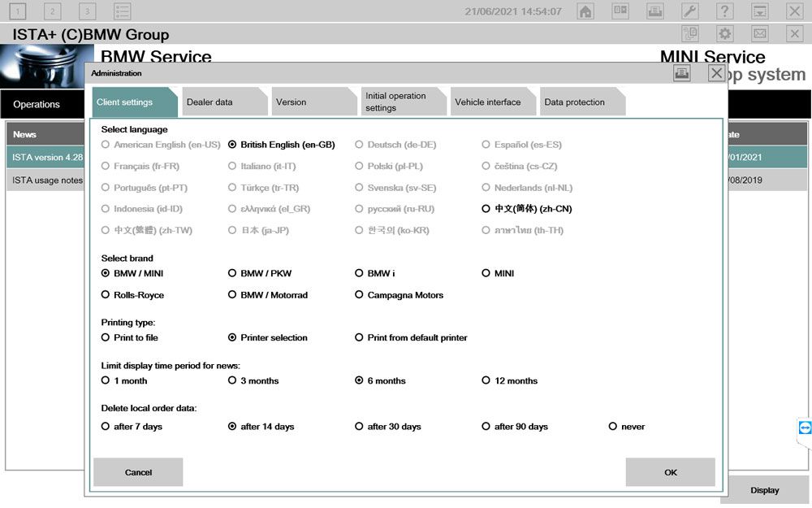Click the numbered box 1 icon
The height and width of the screenshot is (508, 812).
[x=18, y=11]
